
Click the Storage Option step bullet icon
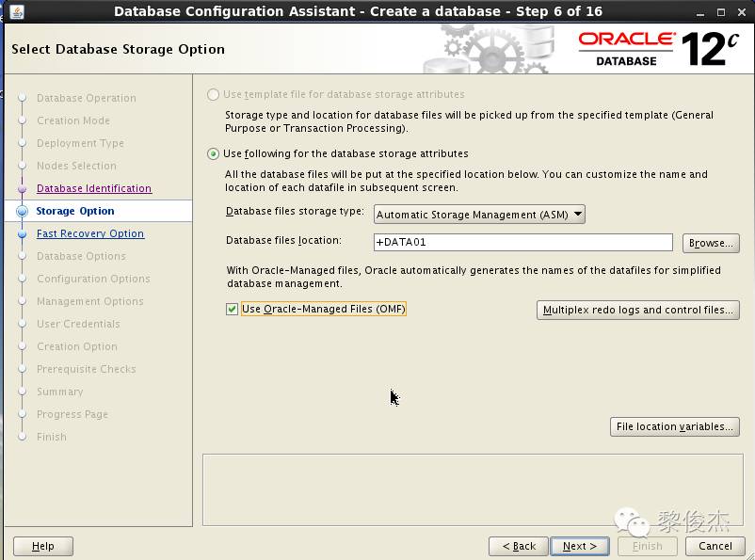point(23,211)
